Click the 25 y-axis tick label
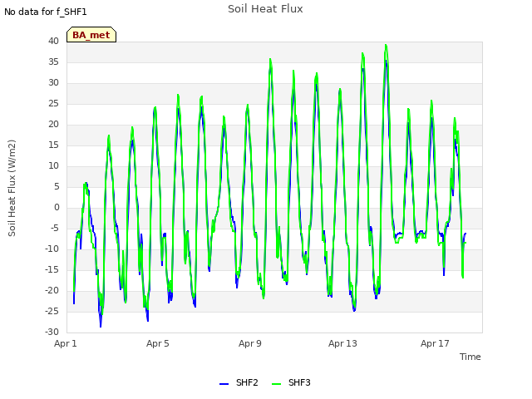This screenshot has height=399, width=532. pos(53,103)
